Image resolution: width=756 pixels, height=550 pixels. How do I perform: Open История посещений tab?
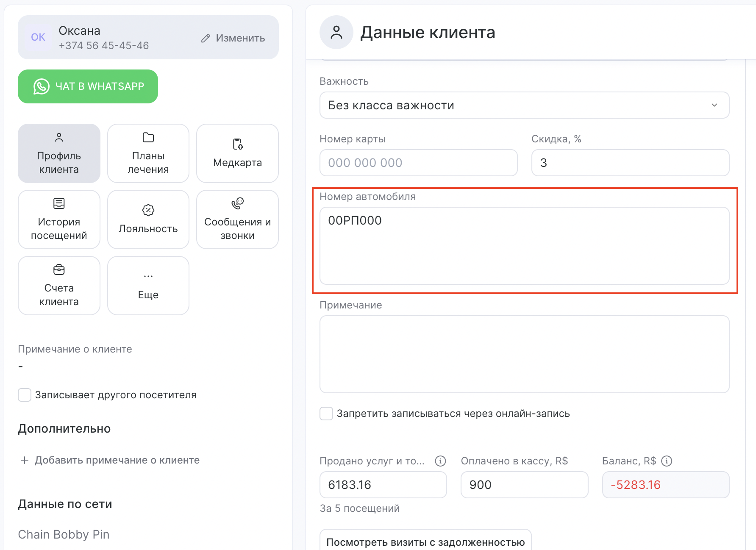pos(59,219)
